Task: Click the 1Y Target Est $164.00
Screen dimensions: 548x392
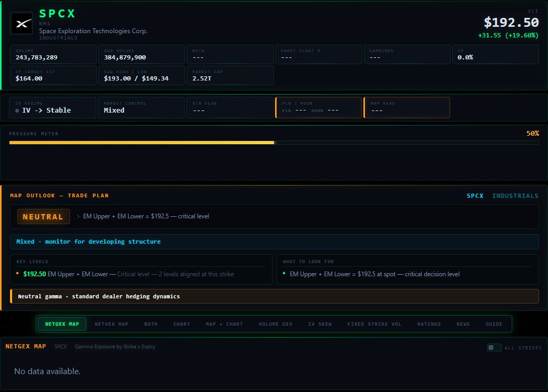Action: [x=29, y=78]
